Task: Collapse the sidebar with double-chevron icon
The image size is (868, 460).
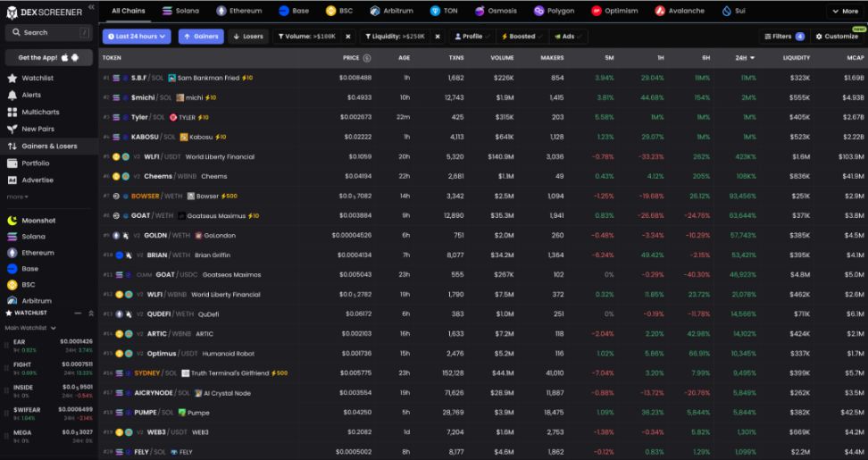Action: tap(90, 8)
